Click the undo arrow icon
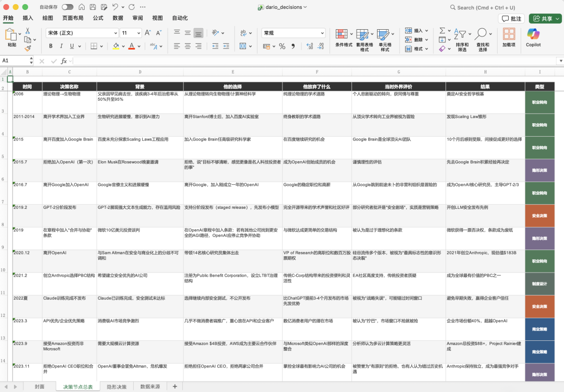Image resolution: width=564 pixels, height=392 pixels. pyautogui.click(x=115, y=7)
